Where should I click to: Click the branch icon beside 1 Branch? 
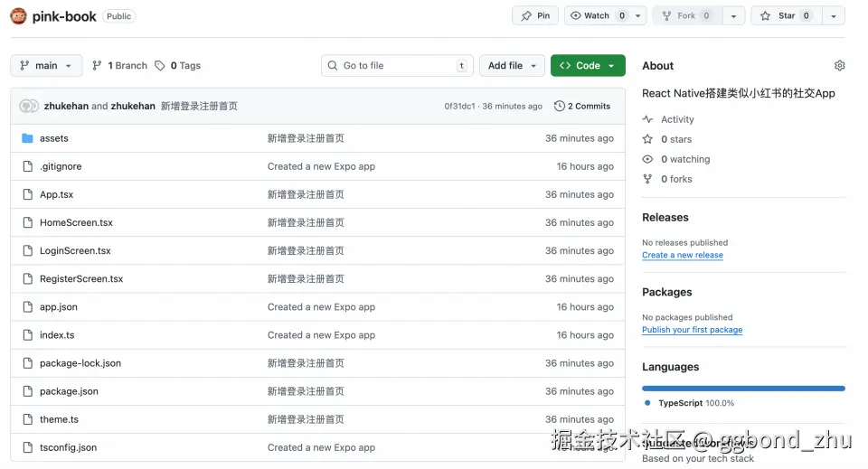tap(97, 65)
